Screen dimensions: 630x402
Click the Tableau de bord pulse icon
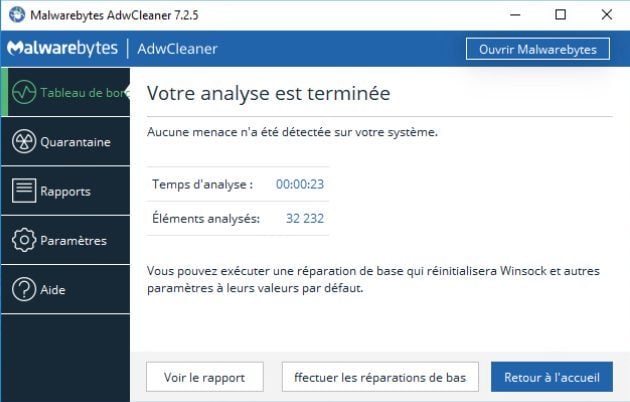(24, 93)
